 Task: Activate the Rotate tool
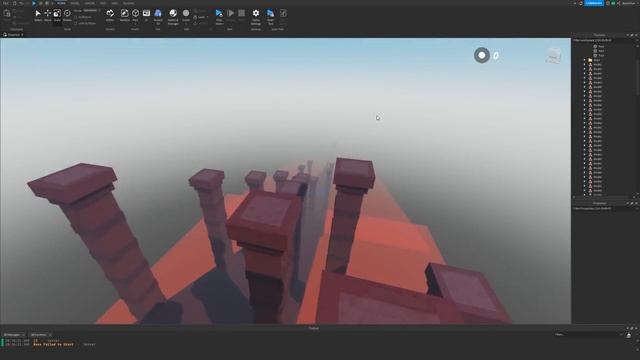pos(67,15)
